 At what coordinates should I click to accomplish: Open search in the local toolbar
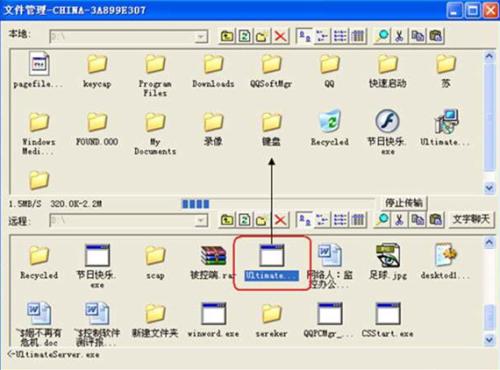[x=383, y=36]
